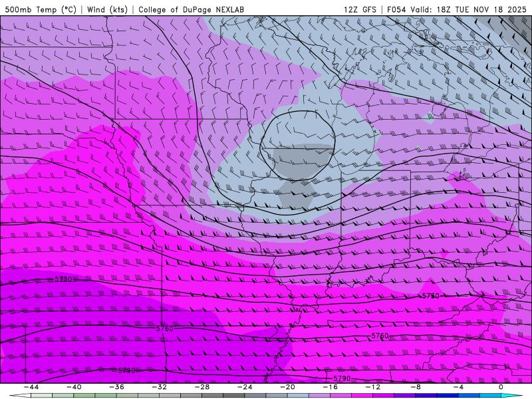Select the -36 color scale label
This screenshot has width=532, height=399.
pyautogui.click(x=116, y=387)
